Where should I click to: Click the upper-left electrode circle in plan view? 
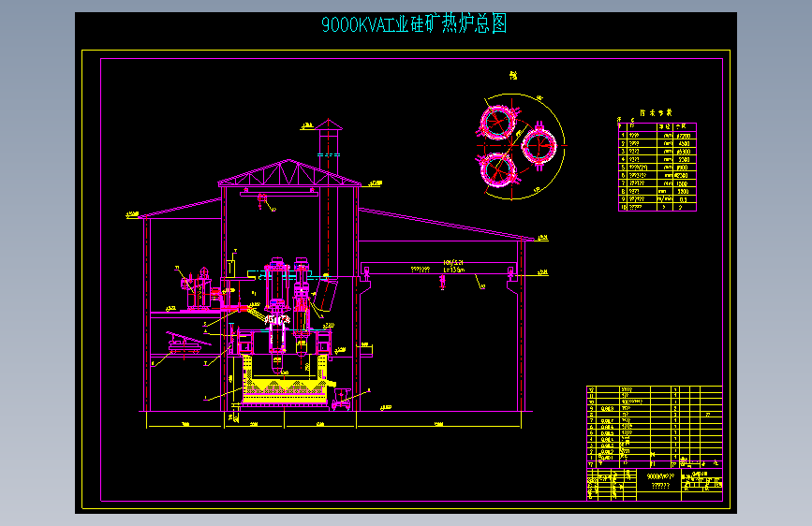click(x=497, y=123)
